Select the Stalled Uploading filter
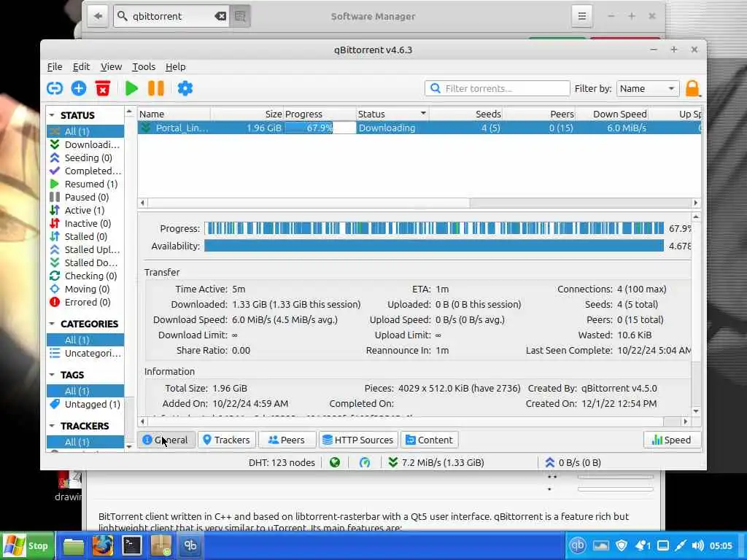The width and height of the screenshot is (747, 560). (x=85, y=249)
